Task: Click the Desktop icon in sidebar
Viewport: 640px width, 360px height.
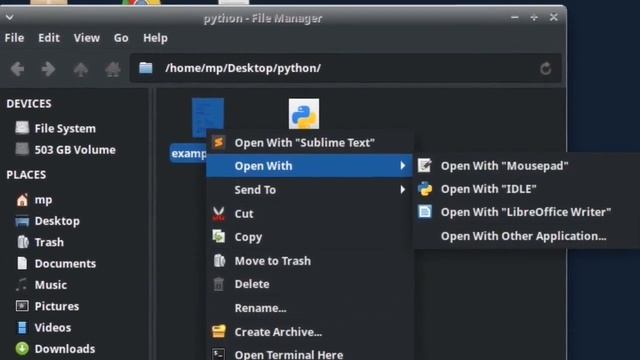Action: tap(22, 221)
